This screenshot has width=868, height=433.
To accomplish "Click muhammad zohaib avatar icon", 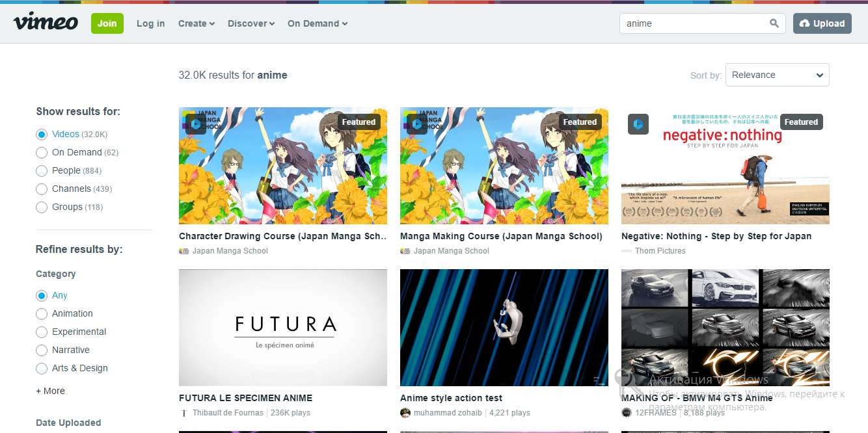I will pos(405,413).
